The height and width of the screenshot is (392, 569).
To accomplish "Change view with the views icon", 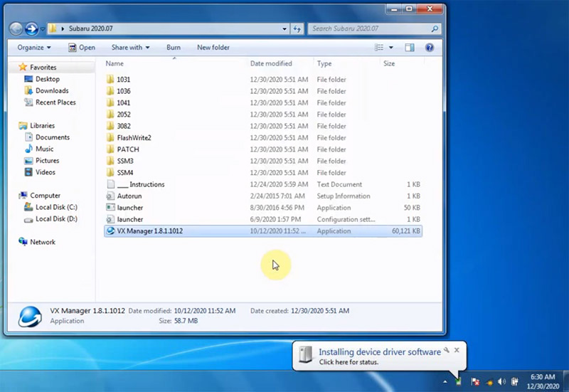I will coord(379,48).
